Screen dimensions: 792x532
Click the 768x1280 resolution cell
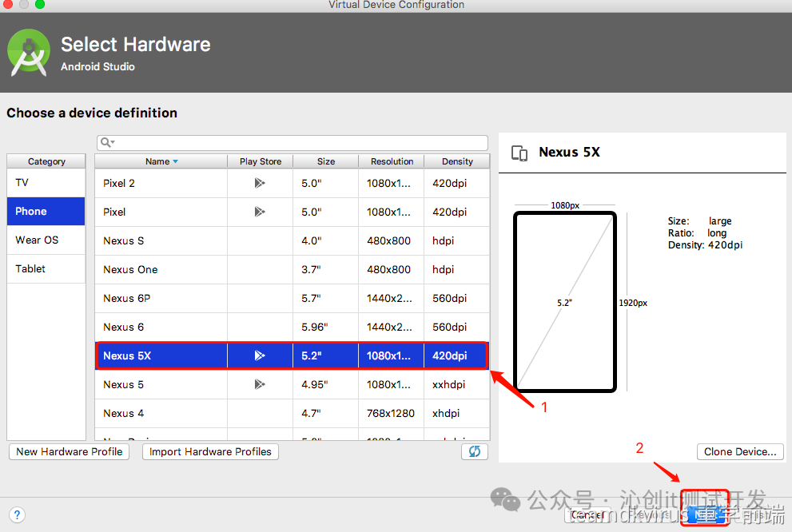pyautogui.click(x=391, y=414)
